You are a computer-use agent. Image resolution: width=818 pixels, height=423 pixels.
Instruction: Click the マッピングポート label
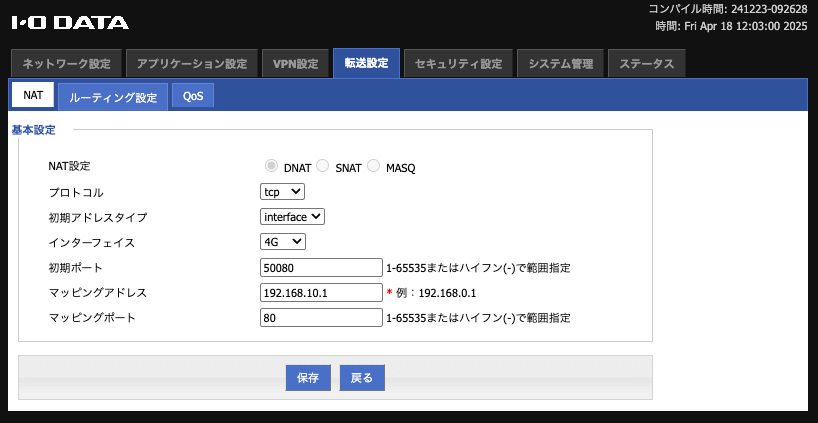92,318
